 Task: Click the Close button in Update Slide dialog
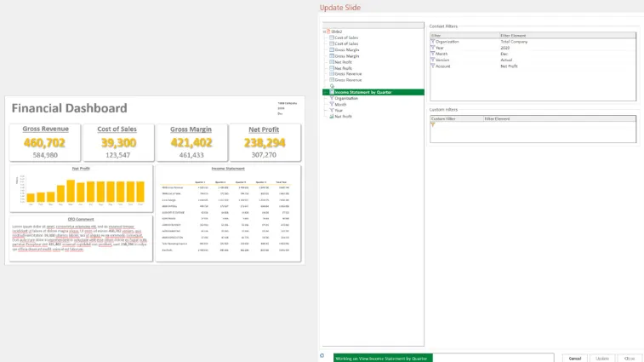point(630,359)
